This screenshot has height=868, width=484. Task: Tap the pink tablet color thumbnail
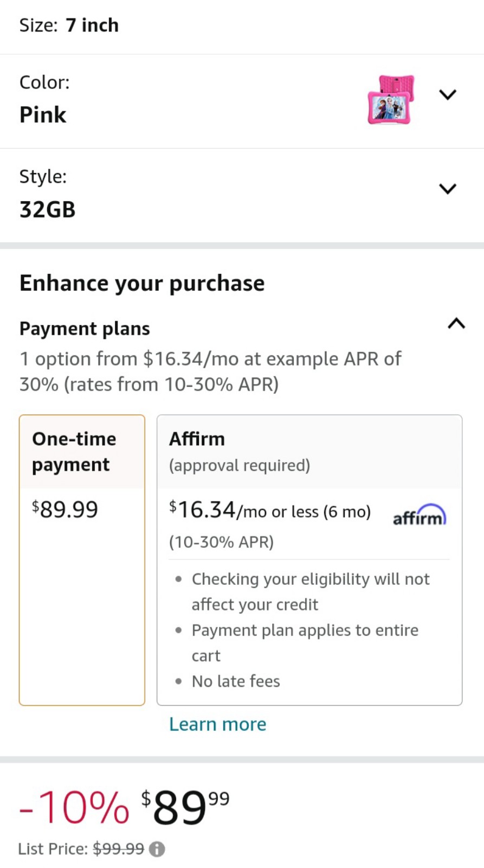[x=391, y=99]
